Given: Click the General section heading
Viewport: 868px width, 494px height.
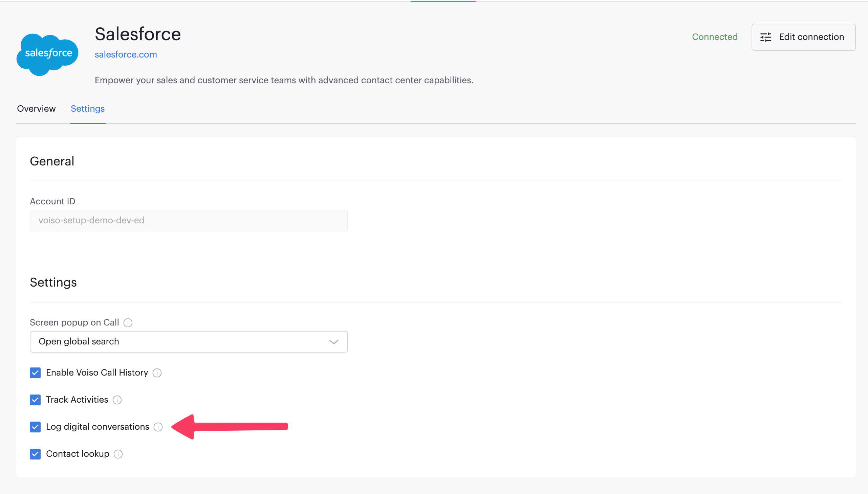Looking at the screenshot, I should [52, 161].
